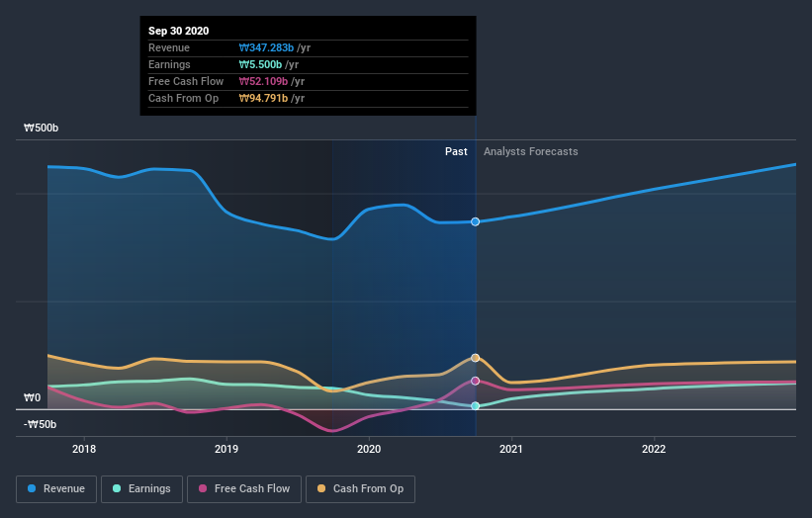This screenshot has height=518, width=812.
Task: Click the ₩52.109b free cash flow value
Action: coord(263,81)
